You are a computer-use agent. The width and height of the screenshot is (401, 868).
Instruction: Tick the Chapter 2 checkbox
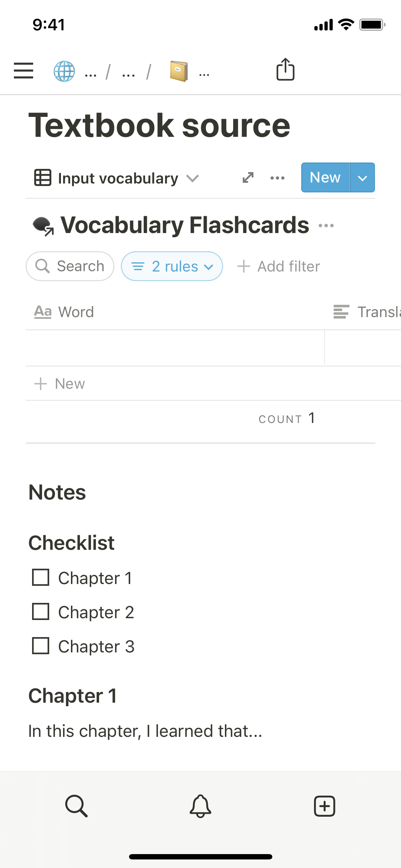pos(41,612)
